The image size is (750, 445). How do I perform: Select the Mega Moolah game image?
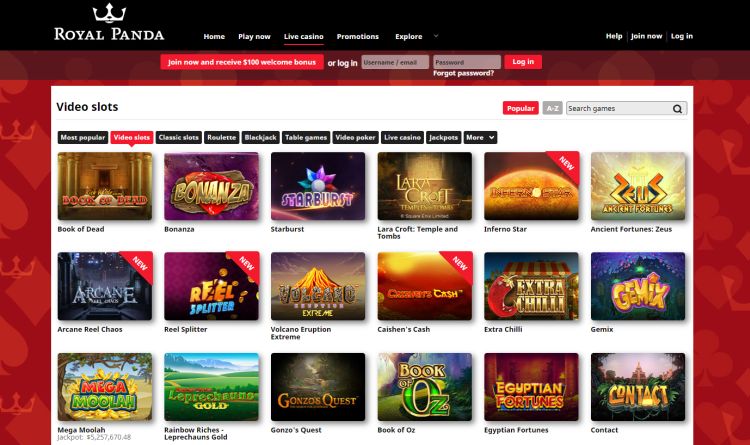[x=105, y=387]
